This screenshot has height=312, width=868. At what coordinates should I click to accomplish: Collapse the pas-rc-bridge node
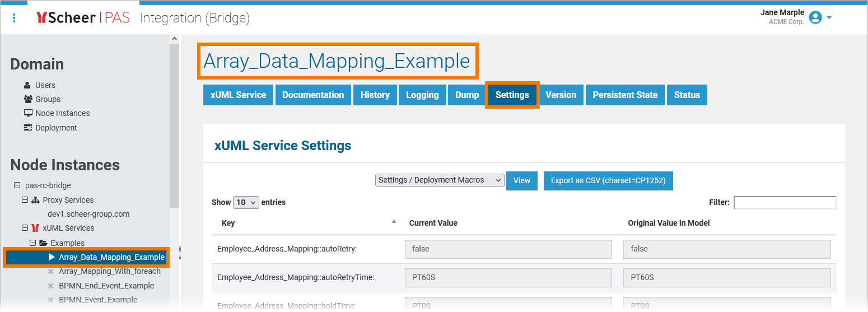point(17,185)
